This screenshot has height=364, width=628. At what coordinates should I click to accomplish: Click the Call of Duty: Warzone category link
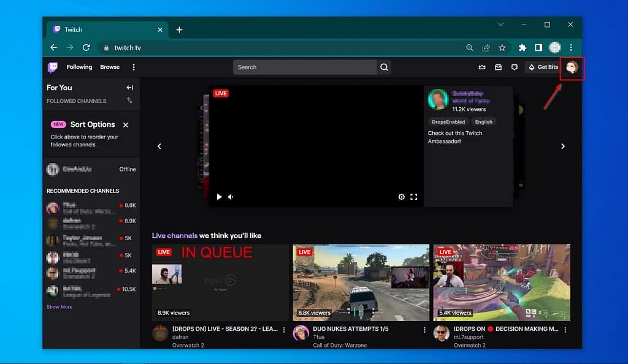coord(340,345)
